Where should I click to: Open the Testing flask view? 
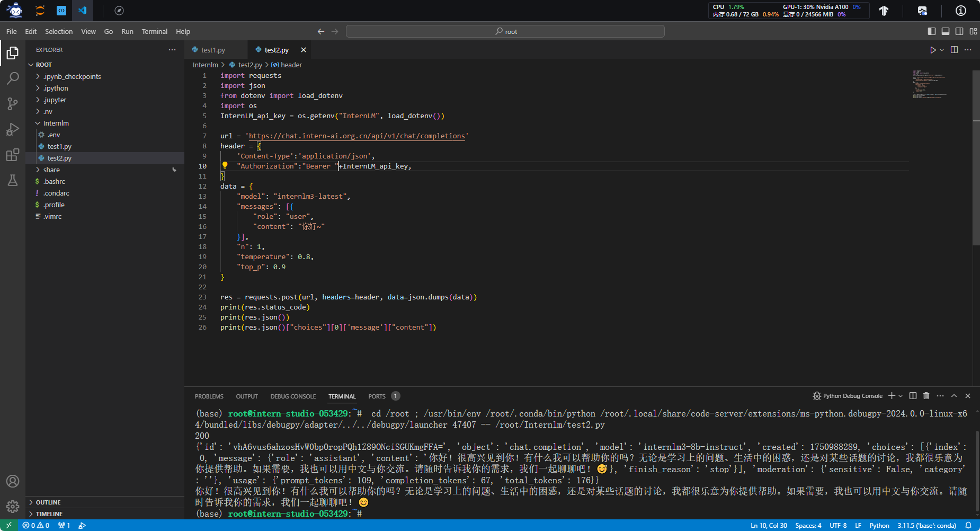click(13, 180)
